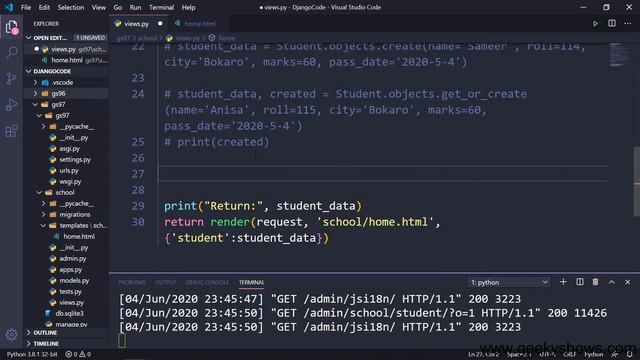The width and height of the screenshot is (640, 360).
Task: Open the Help menu
Action: tap(188, 7)
